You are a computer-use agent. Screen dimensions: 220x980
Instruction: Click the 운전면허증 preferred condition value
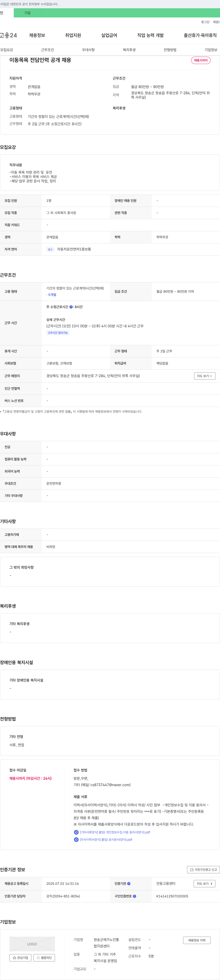click(54, 484)
